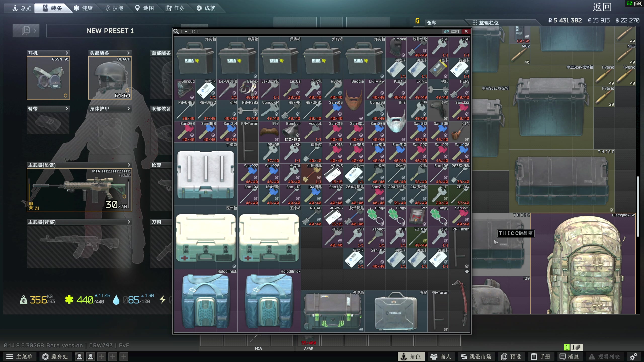
Task: Expand the 头部装备 headwear slot chevron
Action: pyautogui.click(x=128, y=53)
